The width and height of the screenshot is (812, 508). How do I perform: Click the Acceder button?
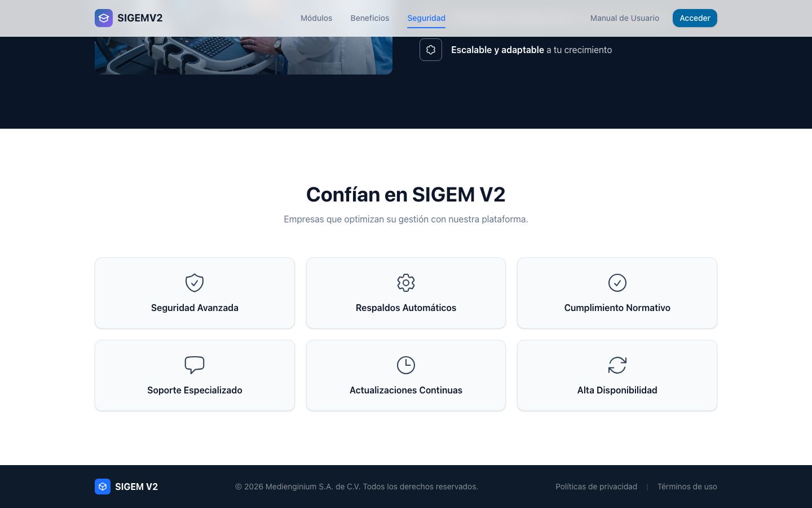(x=695, y=18)
